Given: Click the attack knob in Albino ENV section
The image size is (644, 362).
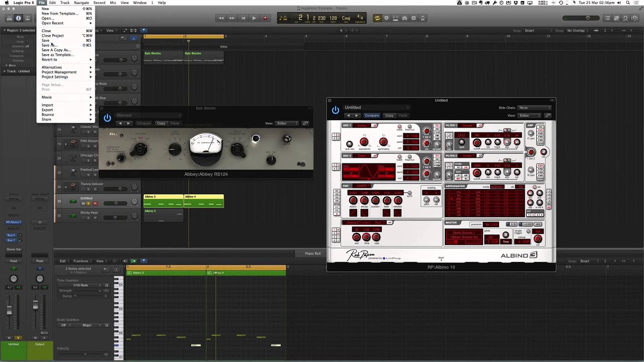Looking at the screenshot, I should [353, 201].
